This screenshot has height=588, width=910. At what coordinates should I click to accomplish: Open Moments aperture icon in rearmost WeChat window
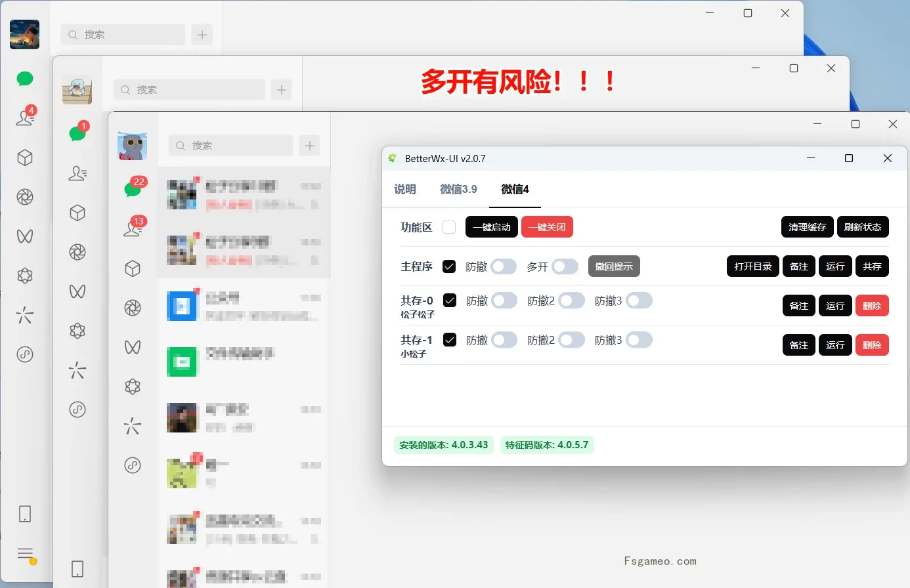pos(25,197)
